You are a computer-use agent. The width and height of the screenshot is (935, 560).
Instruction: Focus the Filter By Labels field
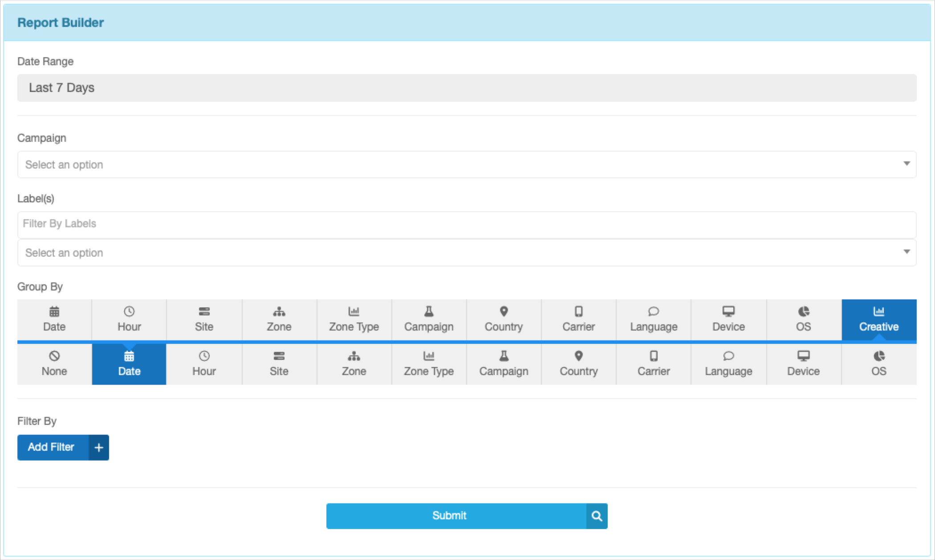pyautogui.click(x=466, y=224)
